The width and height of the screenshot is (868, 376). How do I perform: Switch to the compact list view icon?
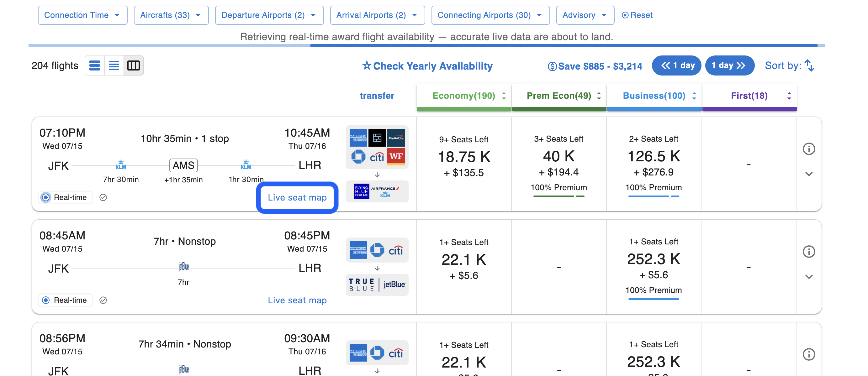point(114,65)
